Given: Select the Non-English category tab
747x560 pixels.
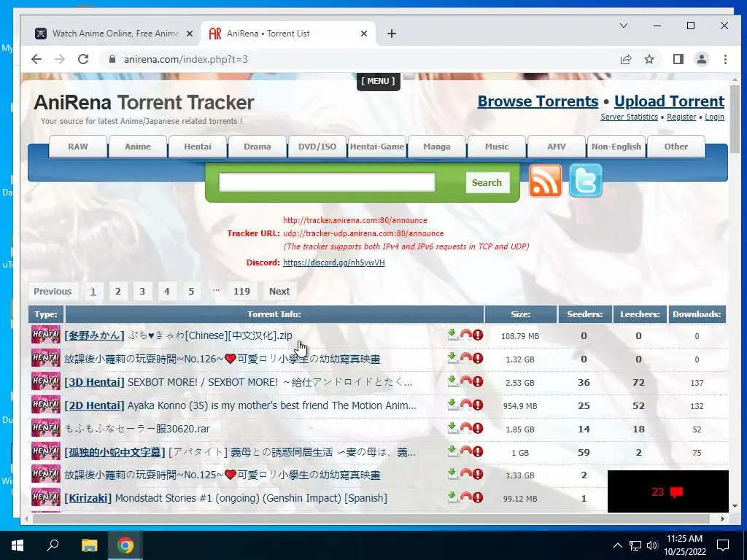Looking at the screenshot, I should coord(616,147).
